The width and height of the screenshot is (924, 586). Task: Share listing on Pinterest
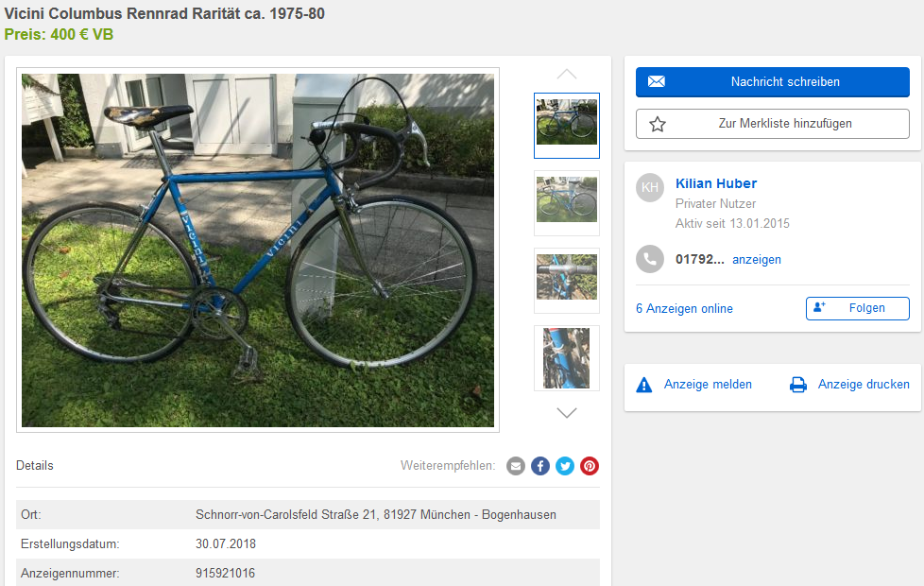click(590, 466)
